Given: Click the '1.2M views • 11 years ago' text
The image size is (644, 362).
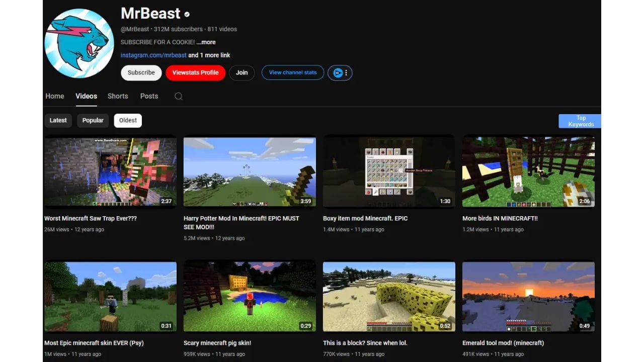Looking at the screenshot, I should coord(493,230).
